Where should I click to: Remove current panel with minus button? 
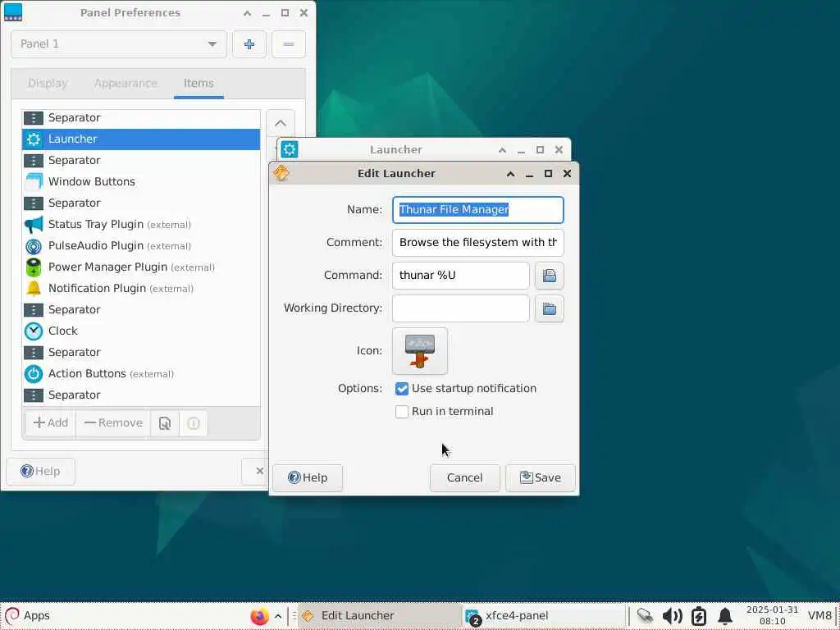coord(288,44)
